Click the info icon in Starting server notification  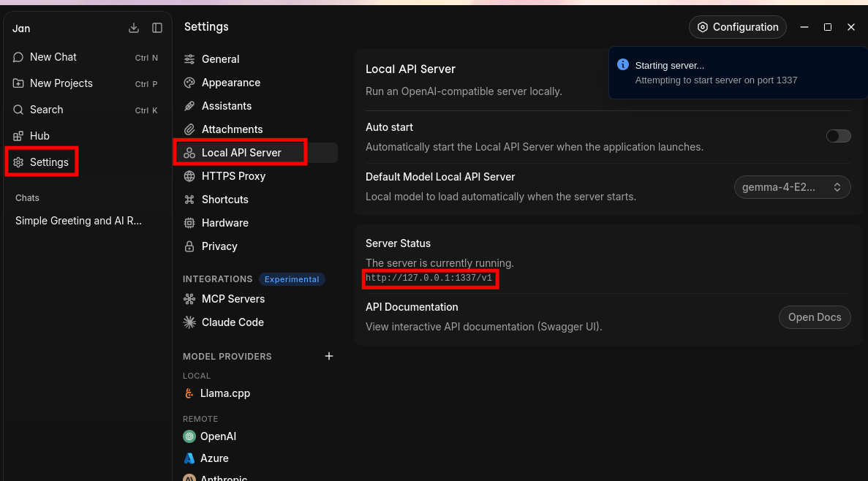pyautogui.click(x=623, y=64)
